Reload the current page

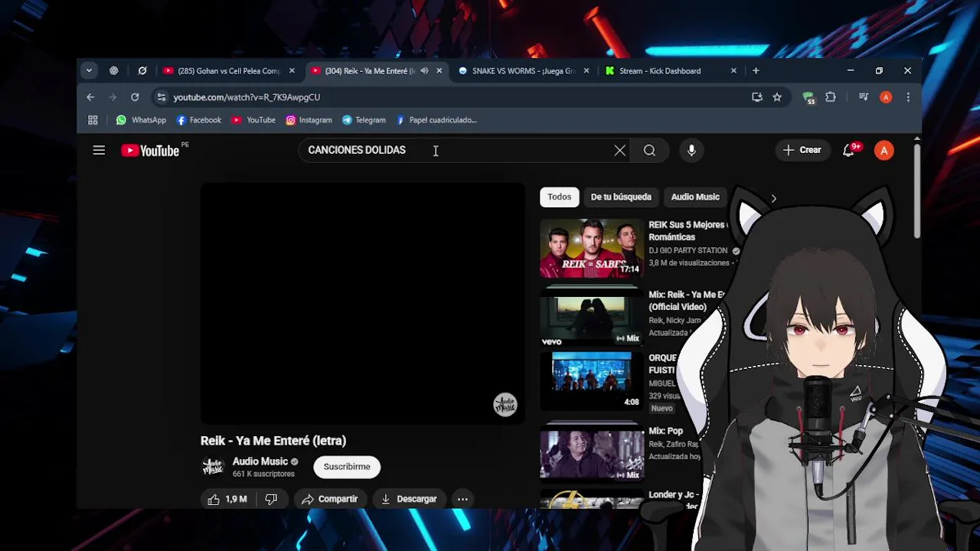(135, 97)
